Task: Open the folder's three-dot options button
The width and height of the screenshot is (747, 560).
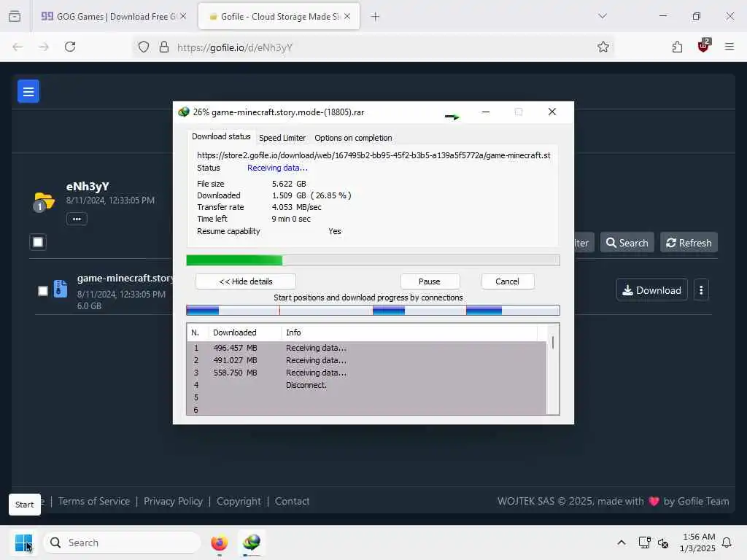Action: [x=77, y=219]
